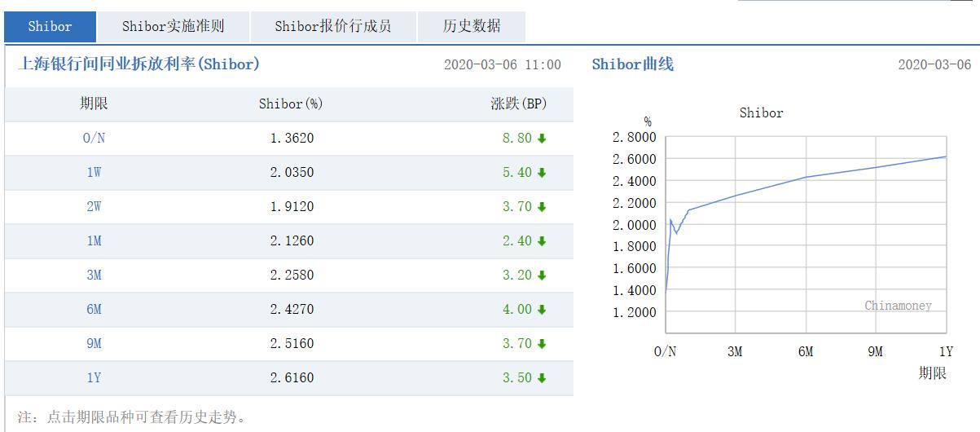Open the 1W term history link
Screen dimensions: 980x432
pos(94,173)
